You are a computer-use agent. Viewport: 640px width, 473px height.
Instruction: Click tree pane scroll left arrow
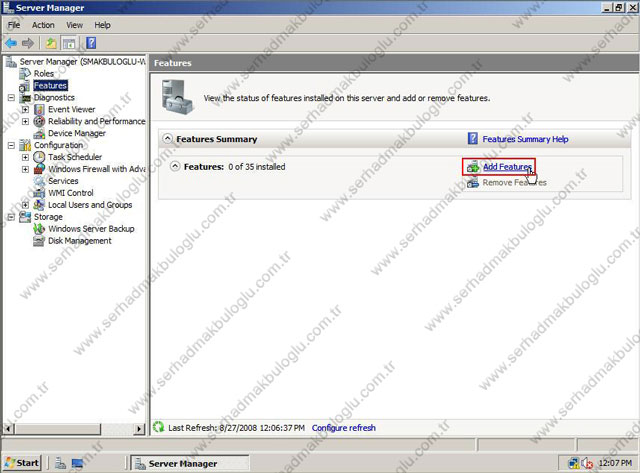tap(7, 429)
